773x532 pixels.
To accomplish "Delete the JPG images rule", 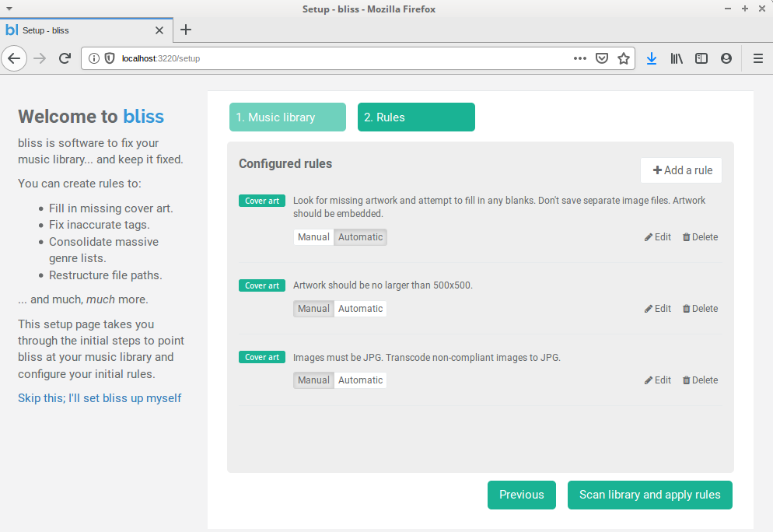I will coord(700,380).
